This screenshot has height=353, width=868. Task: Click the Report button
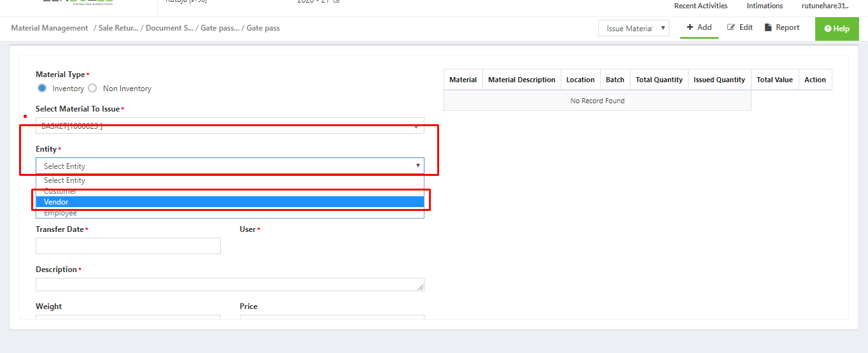coord(782,27)
